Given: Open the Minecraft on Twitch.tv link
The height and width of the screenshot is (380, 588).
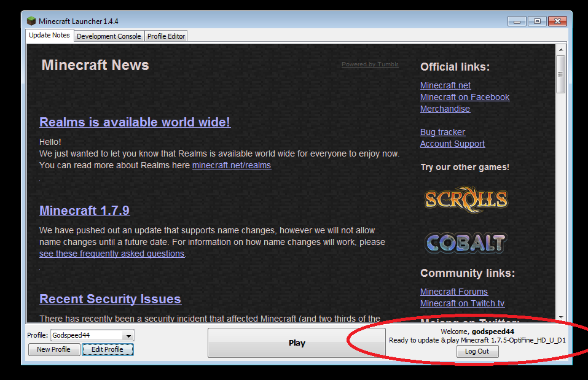Looking at the screenshot, I should click(462, 303).
